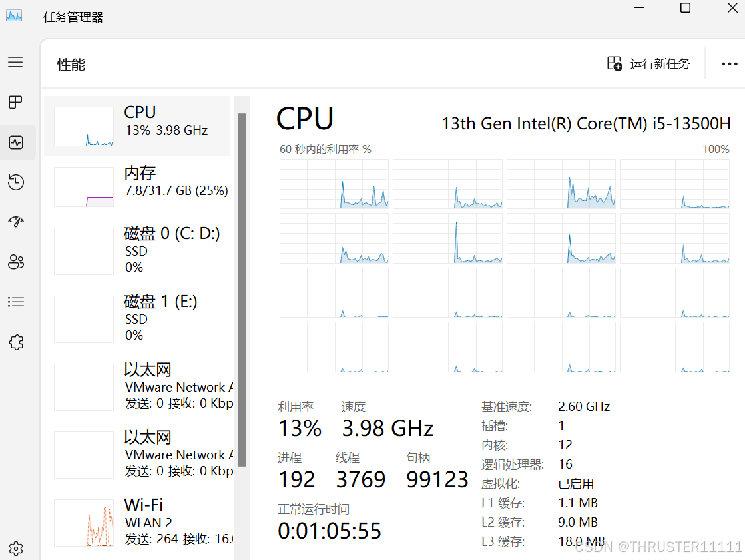745x560 pixels.
Task: Select second 以太网 VMware adapter entry
Action: point(137,455)
